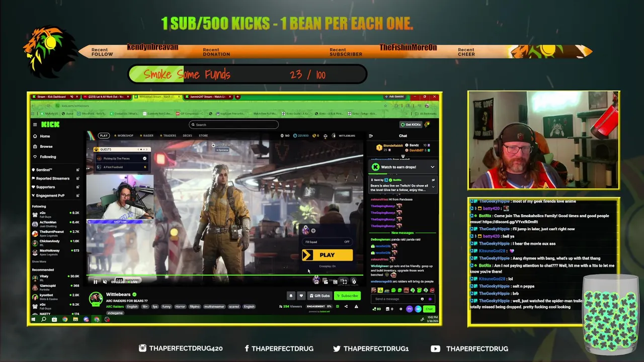Expand the chat leaderboard arrow
The height and width of the screenshot is (362, 644).
[403, 157]
